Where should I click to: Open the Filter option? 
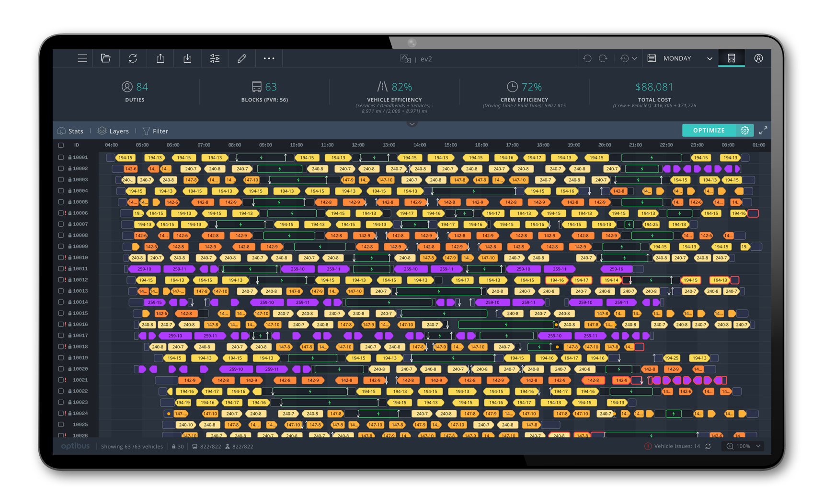point(155,131)
